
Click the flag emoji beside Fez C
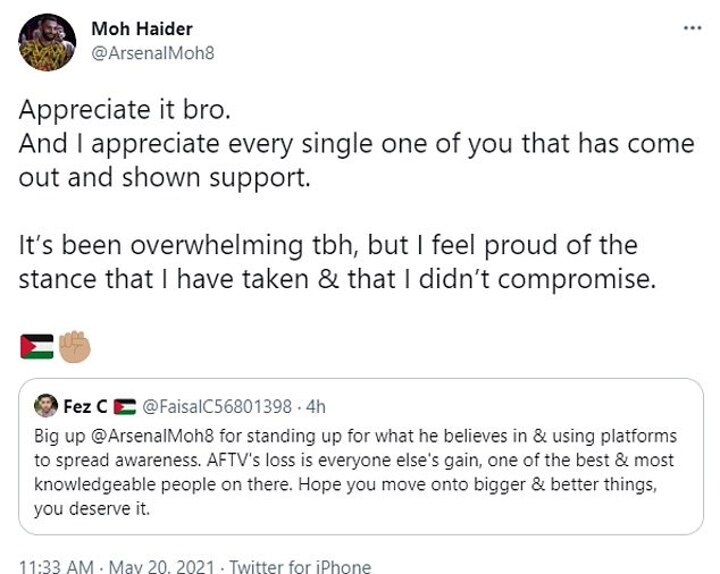124,406
